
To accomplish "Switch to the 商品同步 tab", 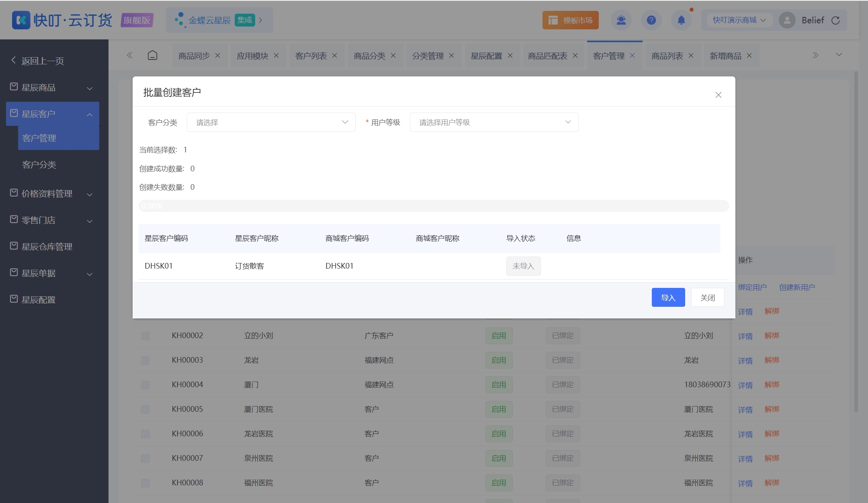I will pyautogui.click(x=194, y=56).
